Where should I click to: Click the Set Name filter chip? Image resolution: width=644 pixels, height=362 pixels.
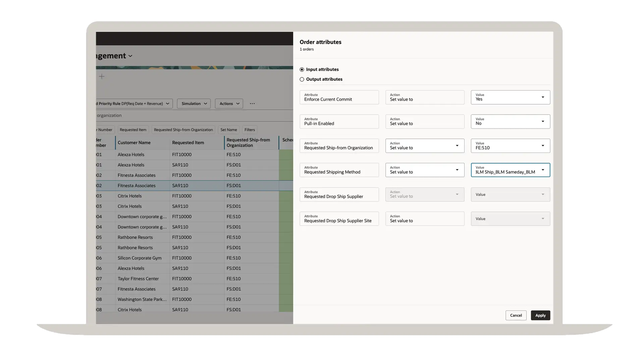click(x=228, y=130)
